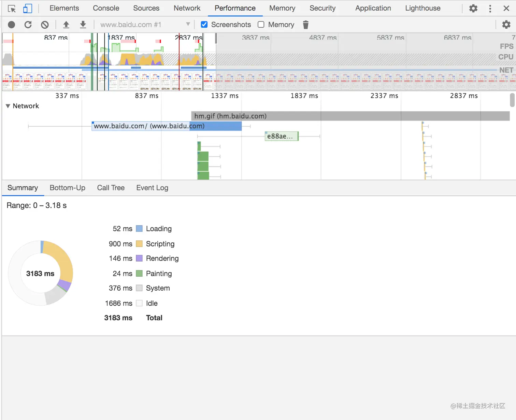Viewport: 516px width, 420px height.
Task: Select the Performance tab
Action: pos(235,8)
